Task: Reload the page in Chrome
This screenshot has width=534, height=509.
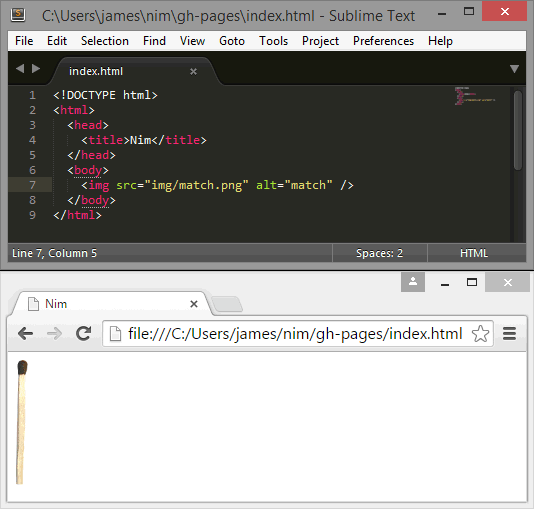Action: pyautogui.click(x=83, y=333)
